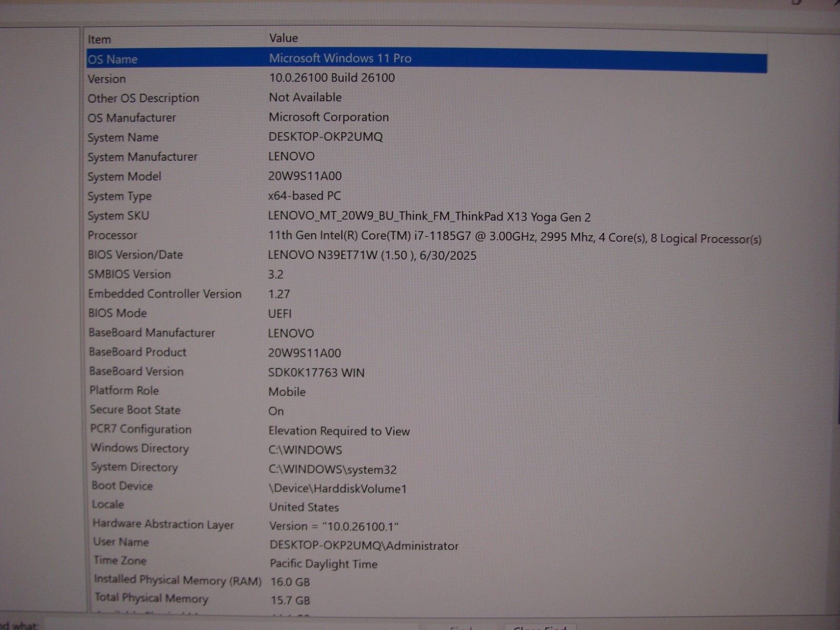Select the System Type row label
Screen dimensions: 840x630
tap(120, 196)
